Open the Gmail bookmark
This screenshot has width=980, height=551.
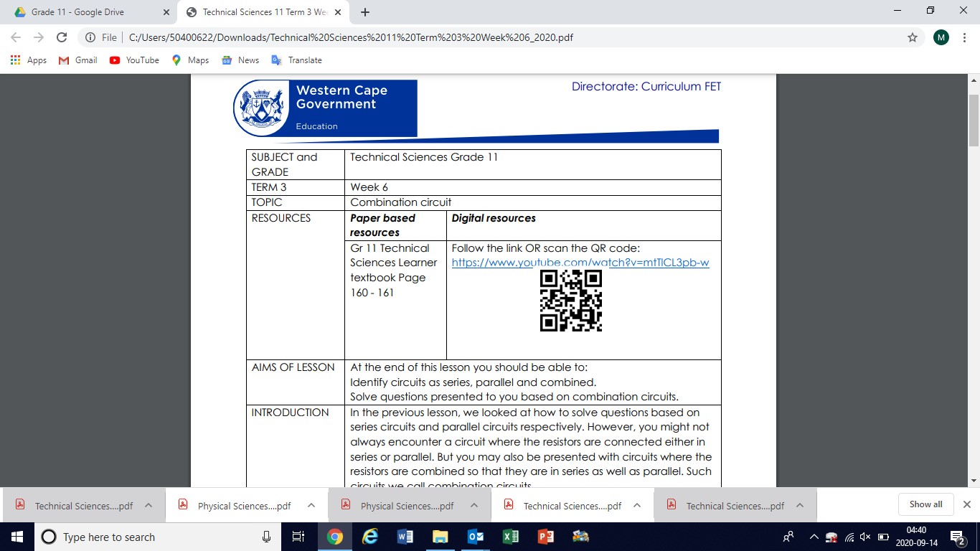coord(77,60)
